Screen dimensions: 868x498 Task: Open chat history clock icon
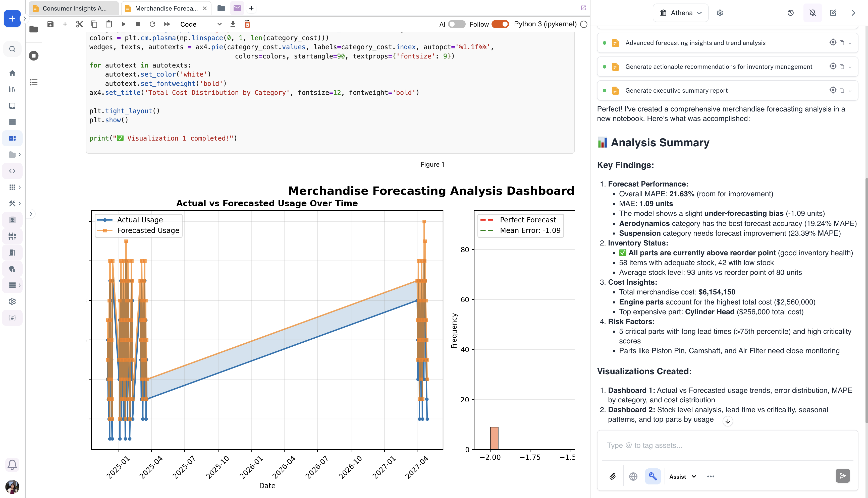[790, 13]
